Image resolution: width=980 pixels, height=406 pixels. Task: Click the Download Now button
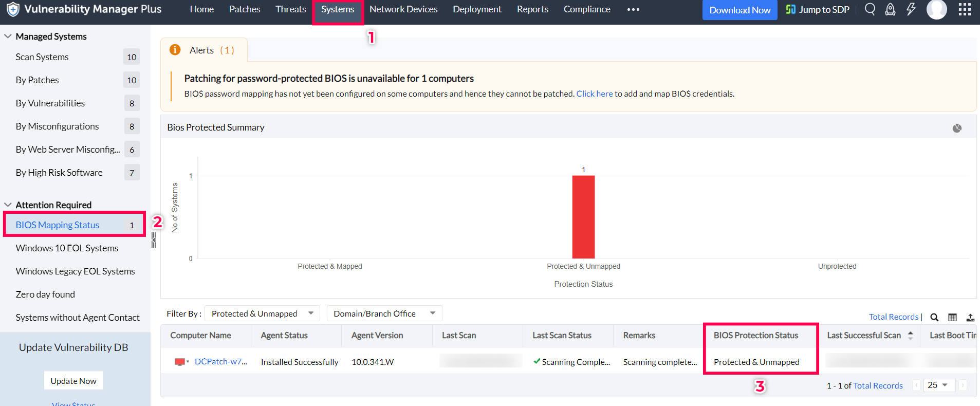click(739, 10)
